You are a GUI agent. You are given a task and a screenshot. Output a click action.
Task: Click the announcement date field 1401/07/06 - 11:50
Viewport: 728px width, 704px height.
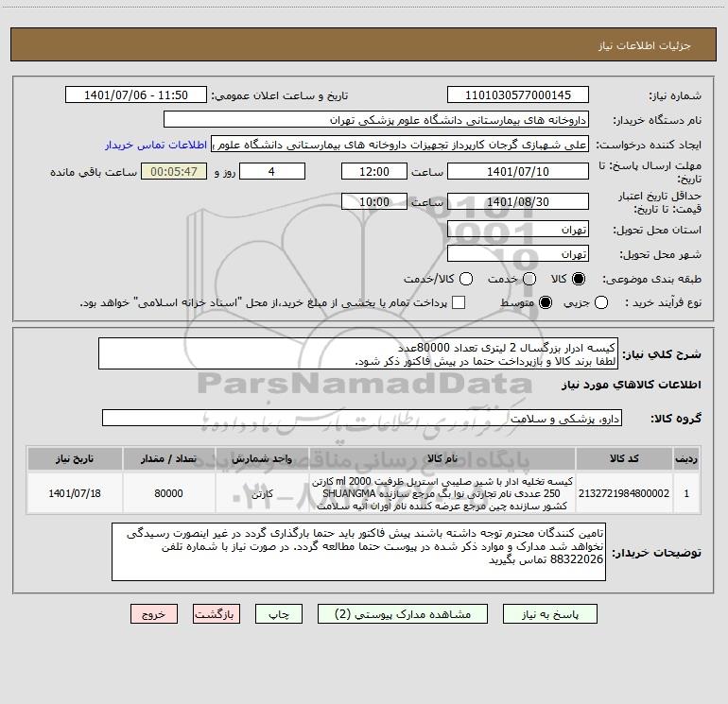(136, 95)
